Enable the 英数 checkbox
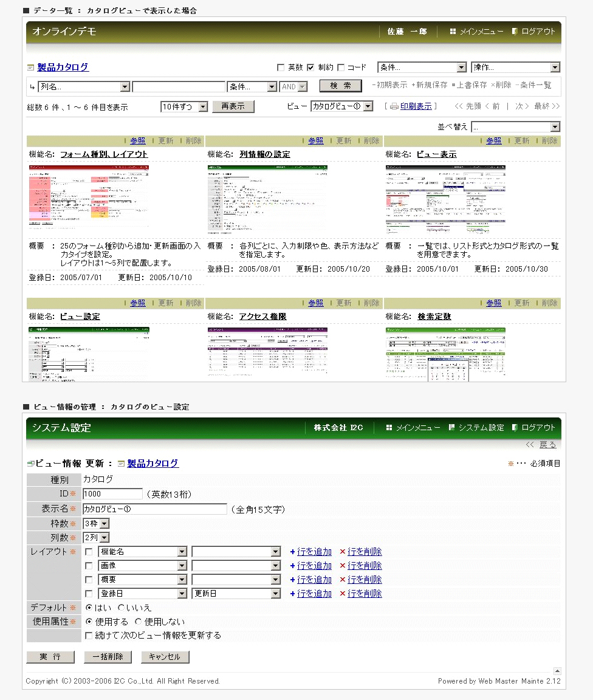 click(x=281, y=67)
